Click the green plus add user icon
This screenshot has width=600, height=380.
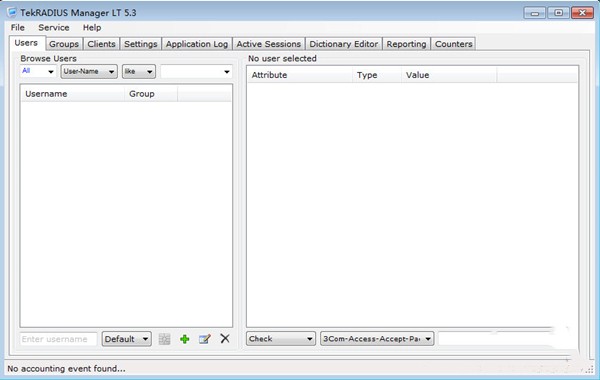[x=184, y=339]
